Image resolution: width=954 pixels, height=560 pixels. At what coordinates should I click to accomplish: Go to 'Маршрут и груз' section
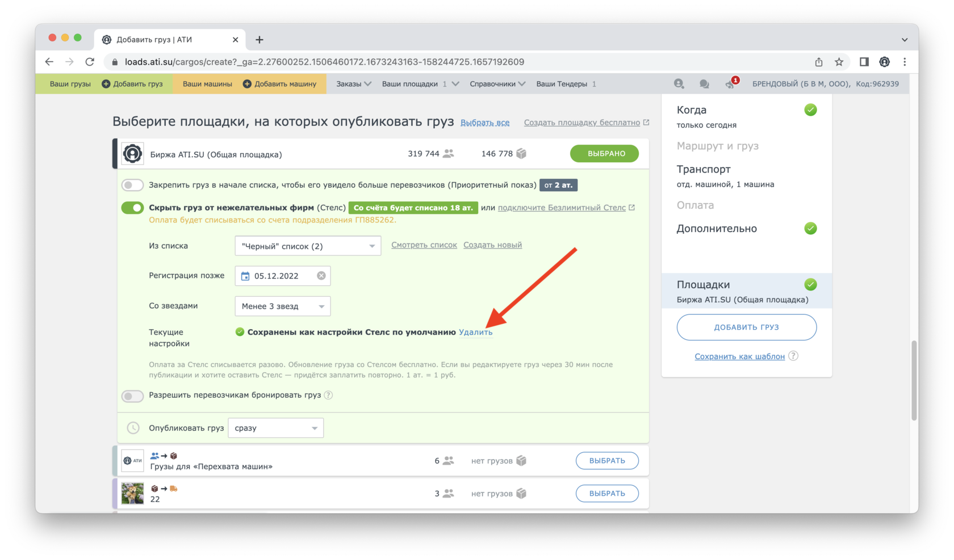pos(717,146)
